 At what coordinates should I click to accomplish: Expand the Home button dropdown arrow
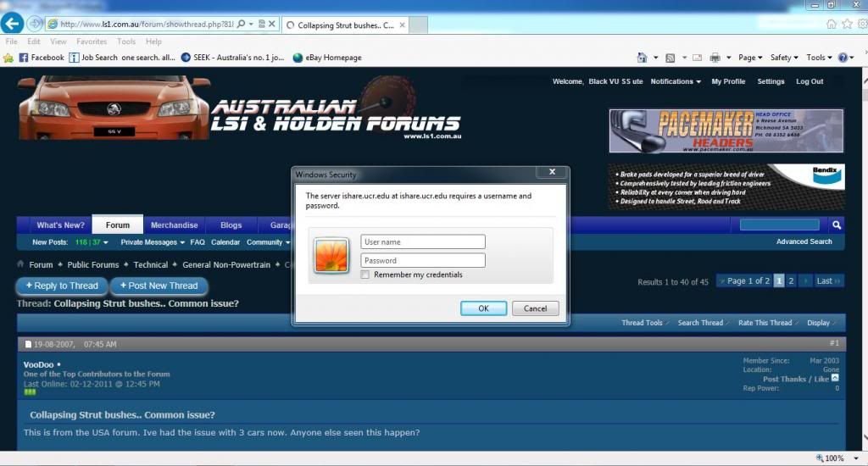click(x=655, y=58)
